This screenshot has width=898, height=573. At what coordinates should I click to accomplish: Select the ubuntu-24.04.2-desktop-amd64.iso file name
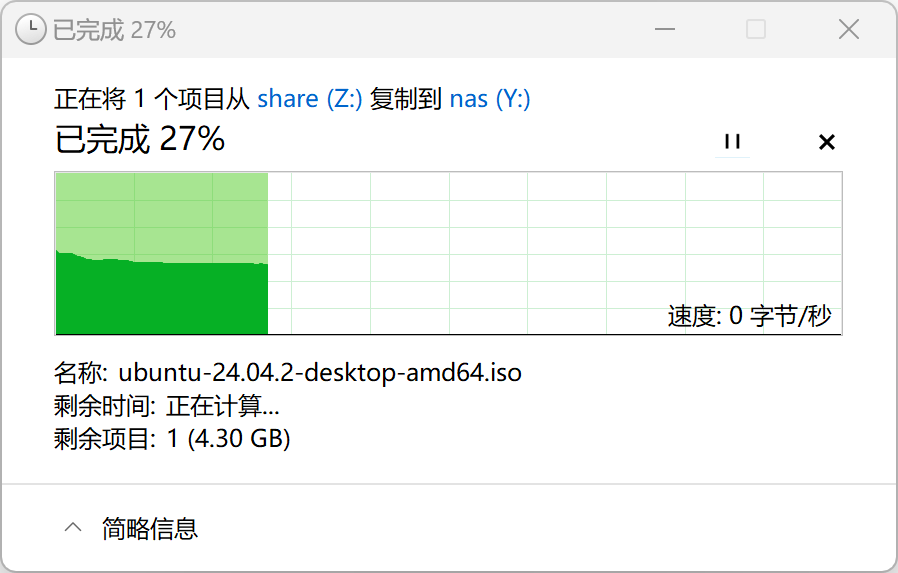point(320,374)
